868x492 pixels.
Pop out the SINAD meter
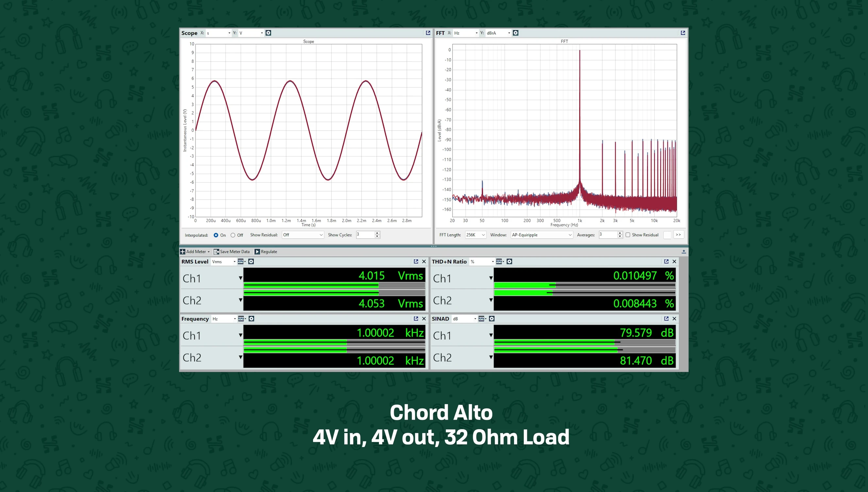[666, 319]
